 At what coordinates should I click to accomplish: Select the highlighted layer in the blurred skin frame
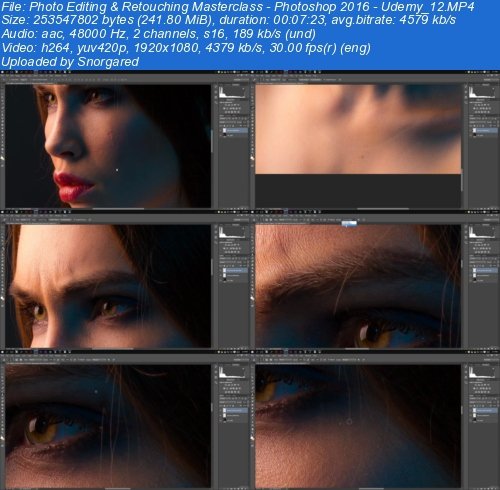(485, 130)
